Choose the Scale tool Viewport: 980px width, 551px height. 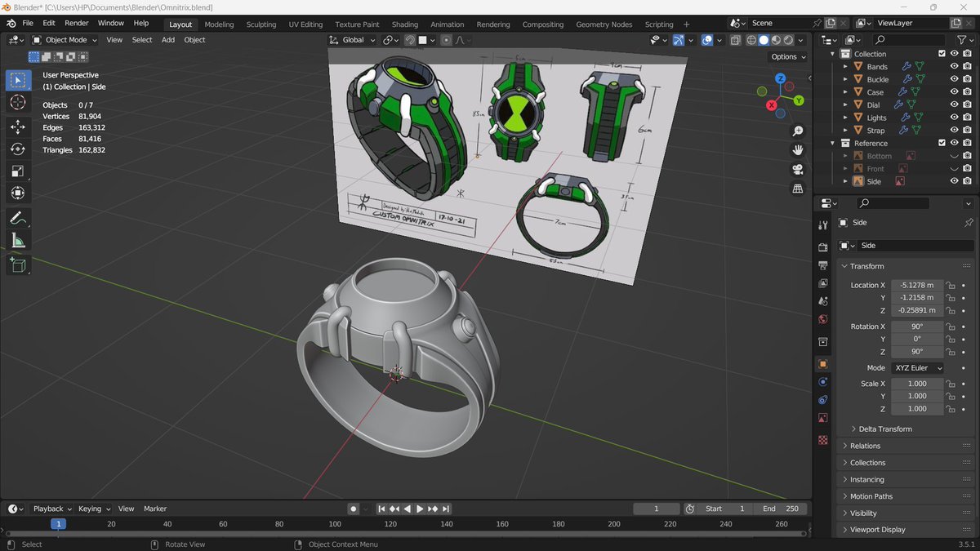click(x=18, y=171)
